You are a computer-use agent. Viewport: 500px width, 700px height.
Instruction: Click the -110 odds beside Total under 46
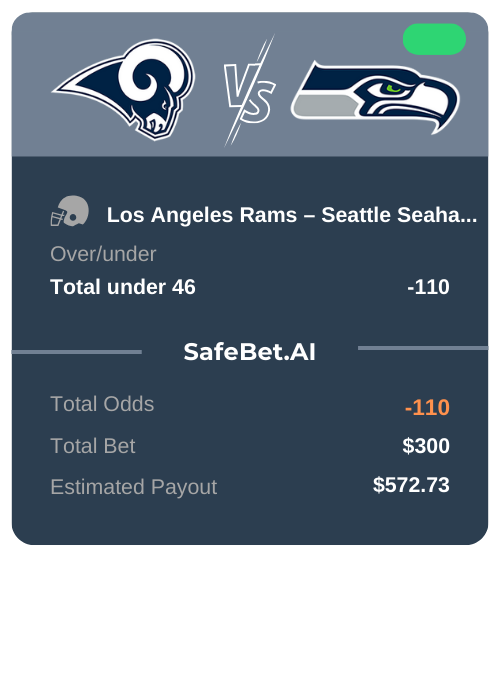tap(428, 287)
